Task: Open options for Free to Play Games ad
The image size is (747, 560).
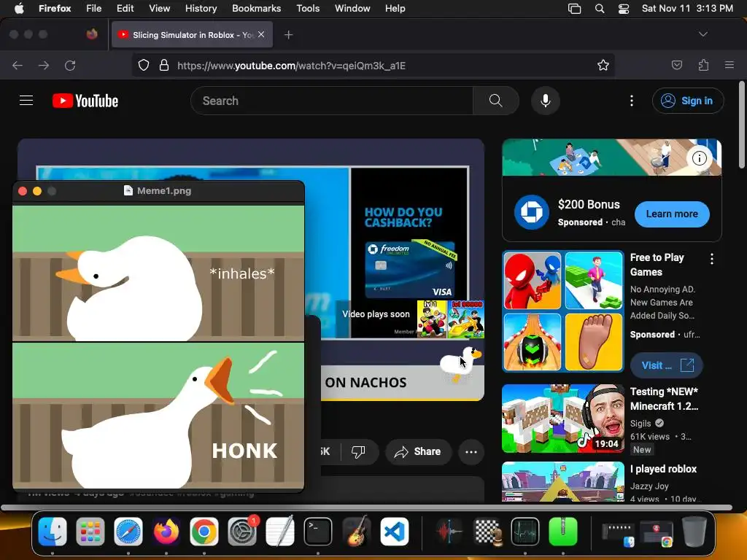Action: pyautogui.click(x=712, y=259)
